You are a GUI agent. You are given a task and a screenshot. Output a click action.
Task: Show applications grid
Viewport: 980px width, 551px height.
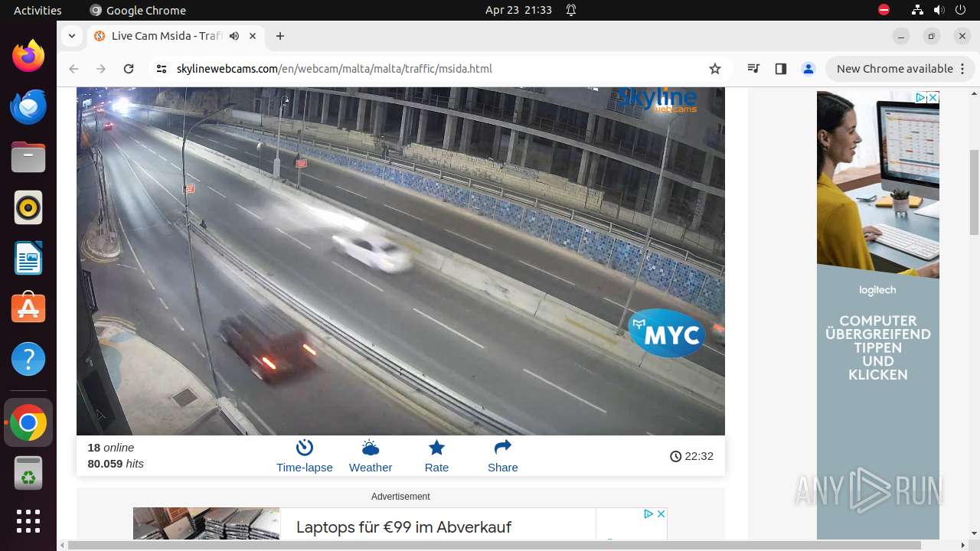(28, 521)
